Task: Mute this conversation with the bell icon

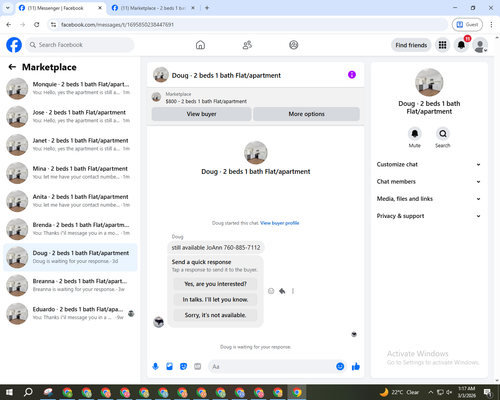Action: click(x=415, y=134)
